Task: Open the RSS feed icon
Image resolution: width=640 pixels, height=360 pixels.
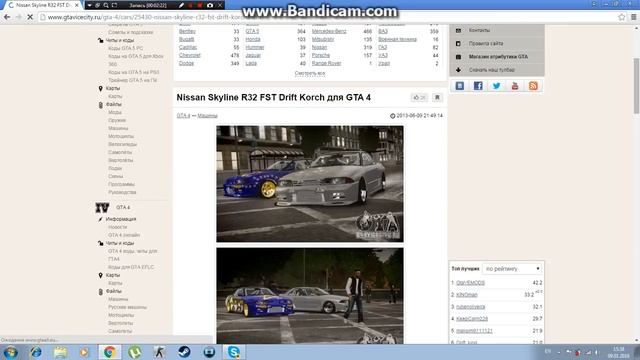Action: click(533, 86)
